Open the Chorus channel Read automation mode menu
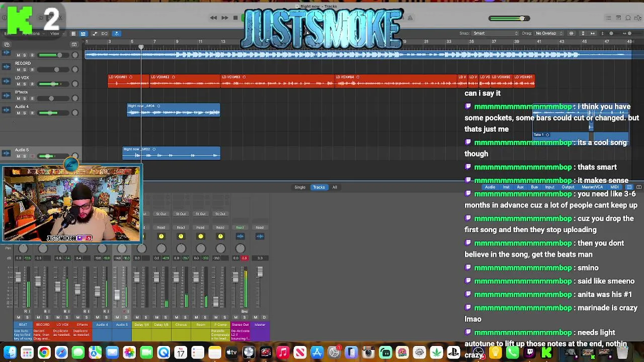 181,228
